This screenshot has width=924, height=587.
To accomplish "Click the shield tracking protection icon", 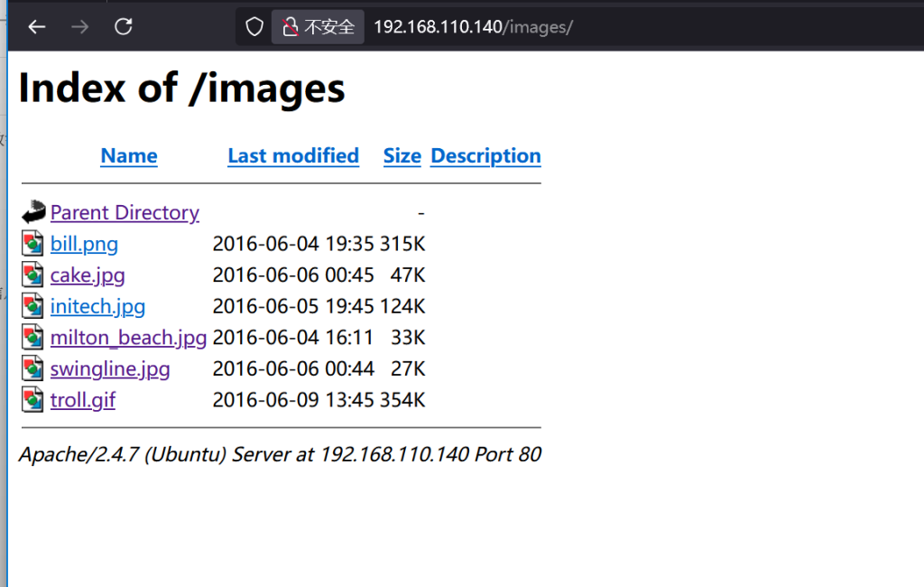I will coord(254,27).
